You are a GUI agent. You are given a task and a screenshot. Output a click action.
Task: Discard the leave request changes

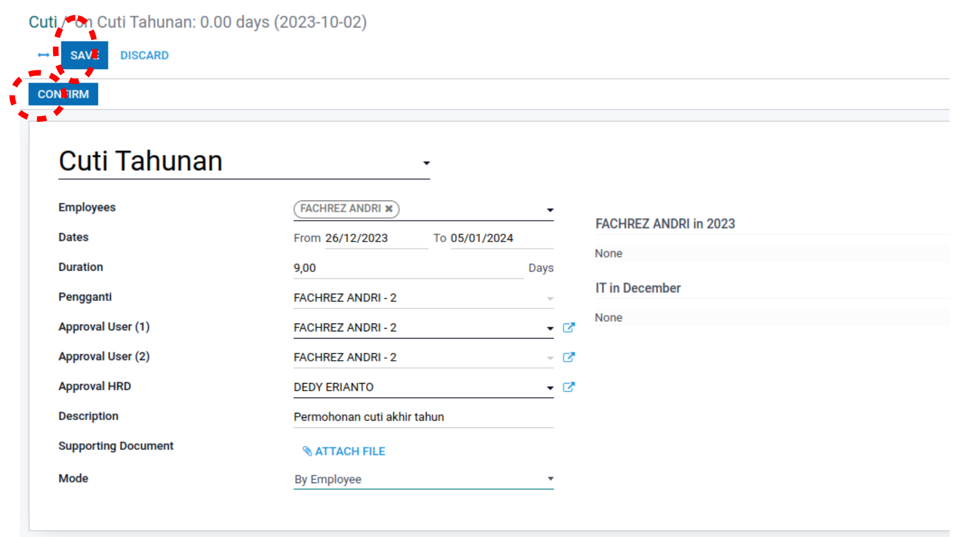point(144,55)
